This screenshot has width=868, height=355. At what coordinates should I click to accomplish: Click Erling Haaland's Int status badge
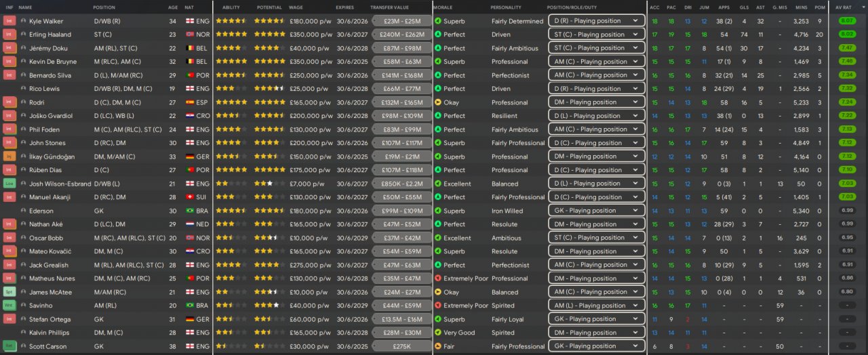click(9, 35)
